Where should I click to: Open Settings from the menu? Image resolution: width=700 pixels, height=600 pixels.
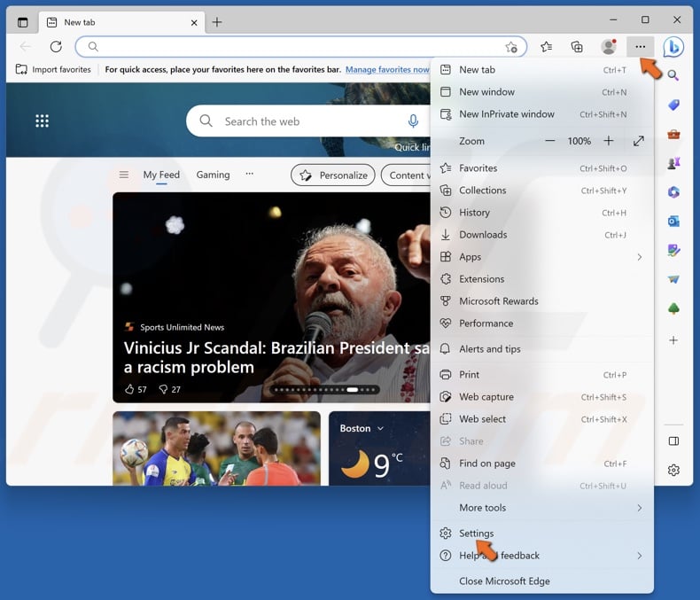[542, 534]
